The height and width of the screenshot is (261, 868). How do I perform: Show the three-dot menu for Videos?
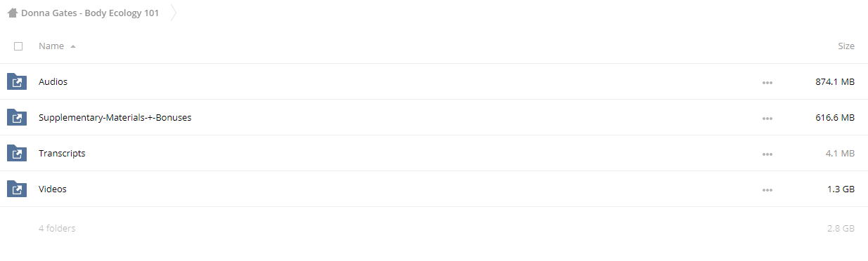pos(767,190)
